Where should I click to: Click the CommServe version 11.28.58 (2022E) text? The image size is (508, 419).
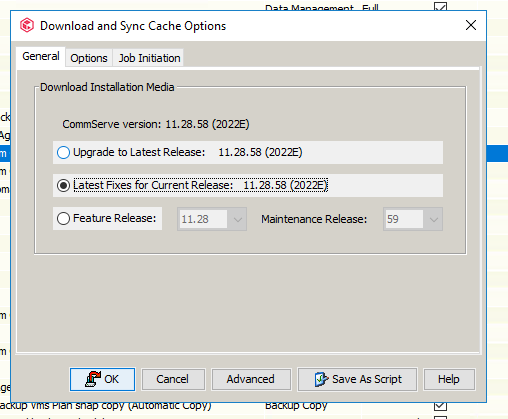[x=156, y=124]
